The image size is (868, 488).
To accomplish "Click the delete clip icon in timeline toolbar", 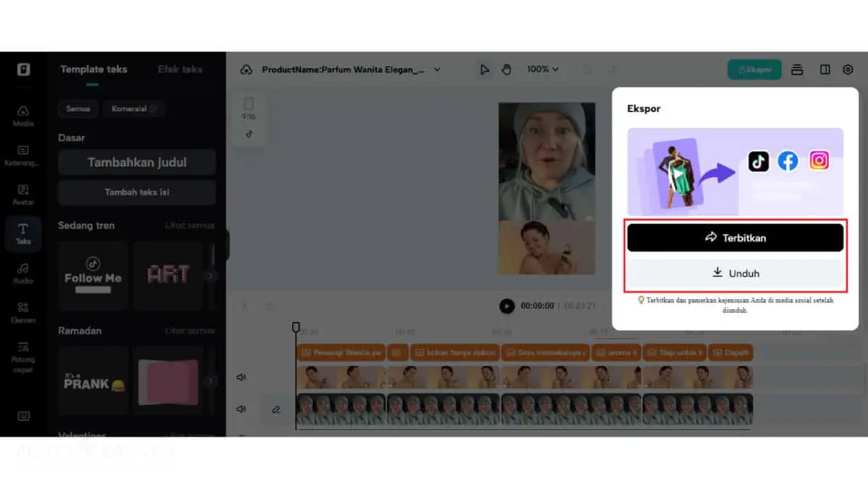I will point(269,307).
